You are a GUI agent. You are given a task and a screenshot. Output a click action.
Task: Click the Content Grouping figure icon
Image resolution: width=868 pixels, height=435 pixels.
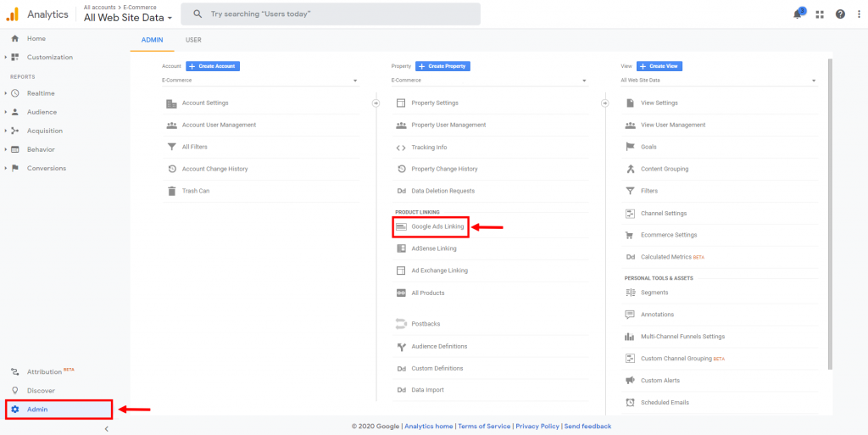click(x=630, y=169)
